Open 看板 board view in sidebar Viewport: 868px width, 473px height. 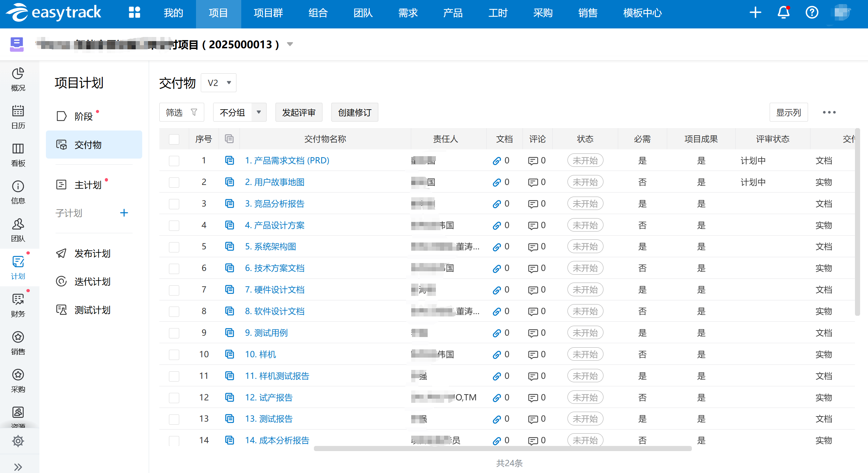[18, 154]
